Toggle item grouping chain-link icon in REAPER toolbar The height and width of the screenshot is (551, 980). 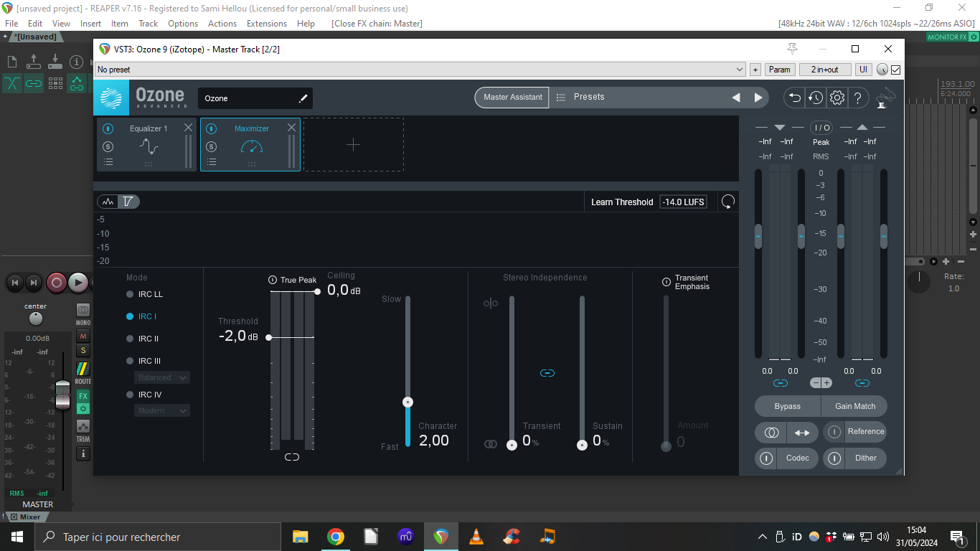click(x=34, y=83)
